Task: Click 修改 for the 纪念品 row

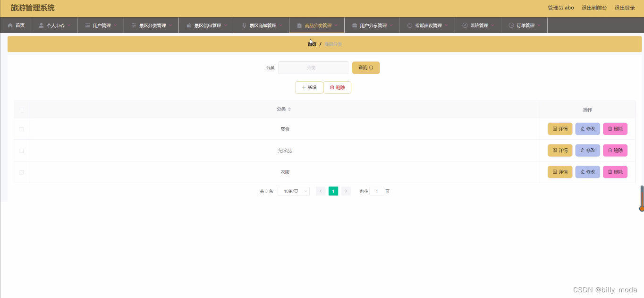Action: coord(588,150)
